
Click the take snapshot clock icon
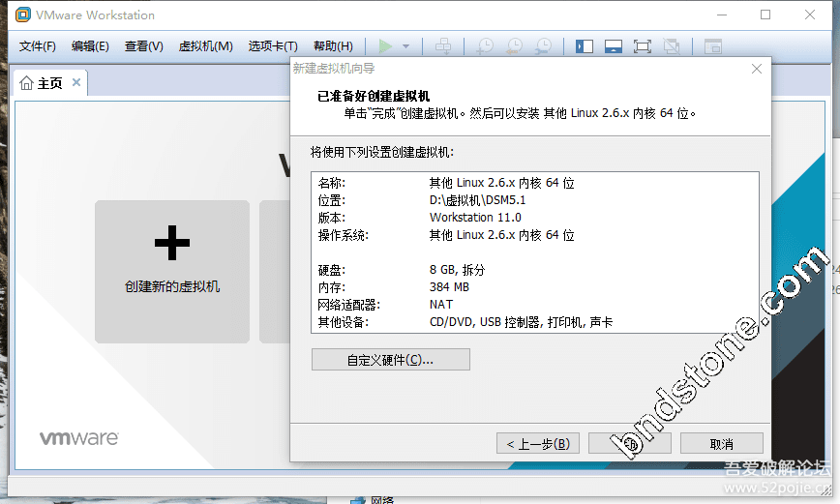tap(485, 46)
